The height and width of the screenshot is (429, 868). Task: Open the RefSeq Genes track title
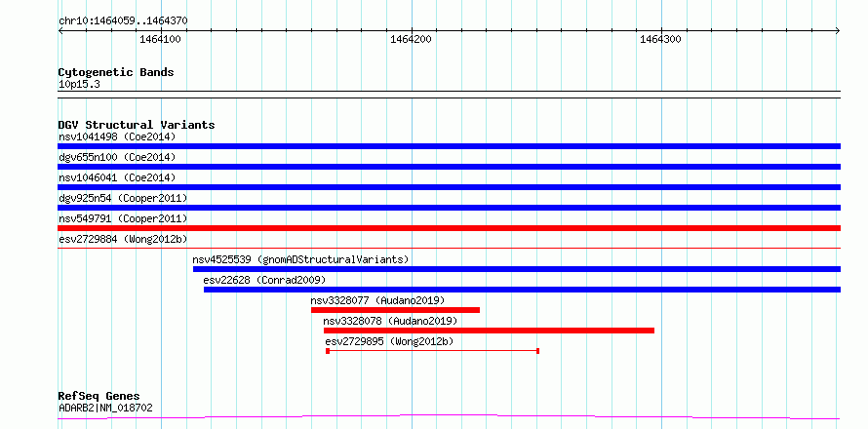(x=99, y=396)
